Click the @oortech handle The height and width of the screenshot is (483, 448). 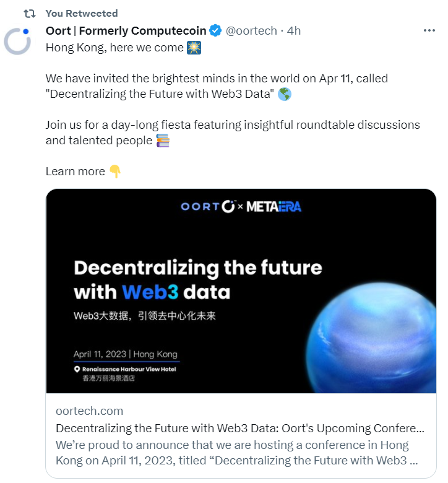(251, 30)
